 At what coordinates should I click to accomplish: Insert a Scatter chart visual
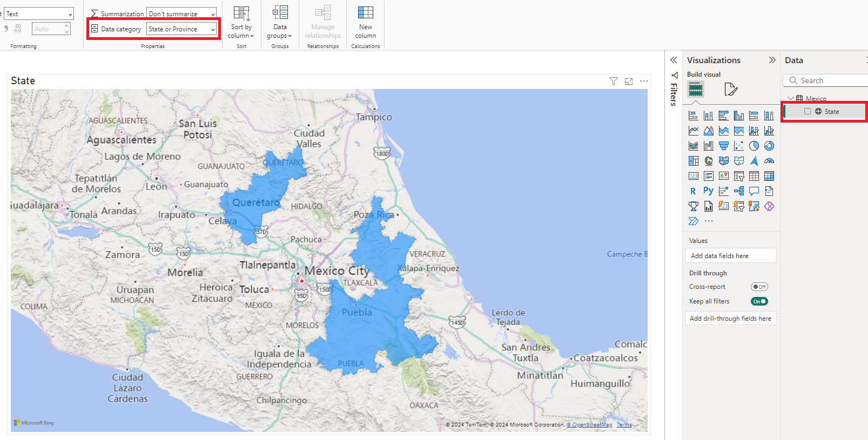tap(738, 146)
